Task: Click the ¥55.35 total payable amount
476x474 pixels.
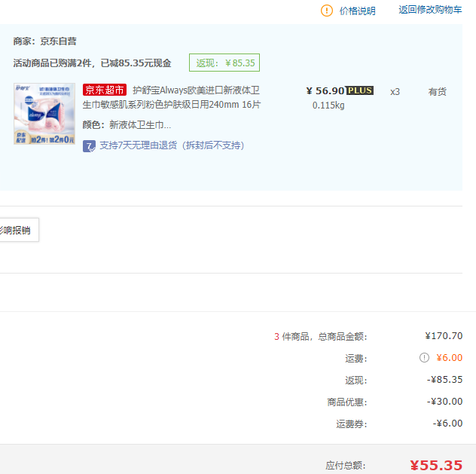Action: point(436,465)
